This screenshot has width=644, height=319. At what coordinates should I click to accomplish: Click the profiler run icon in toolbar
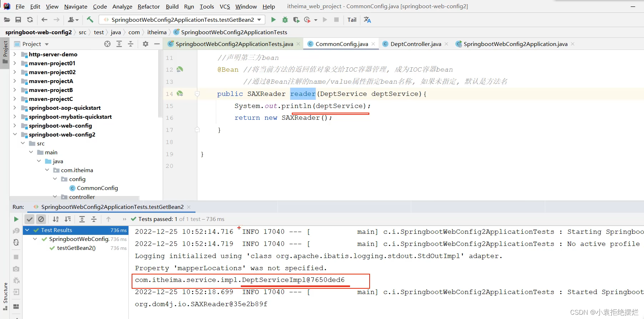(x=307, y=20)
